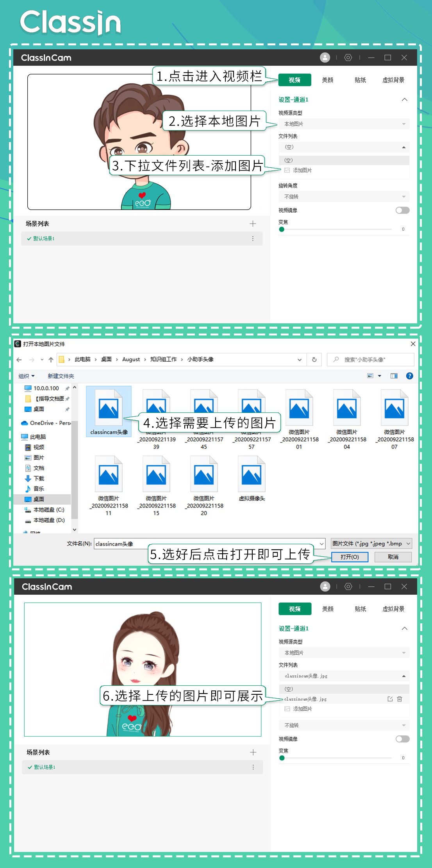This screenshot has width=432, height=868.
Task: Add a scene with plus icon, girl-avatar window
Action: 253,752
